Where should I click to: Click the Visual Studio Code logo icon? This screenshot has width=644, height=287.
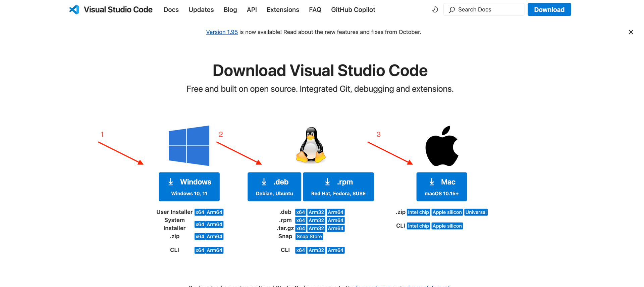74,9
